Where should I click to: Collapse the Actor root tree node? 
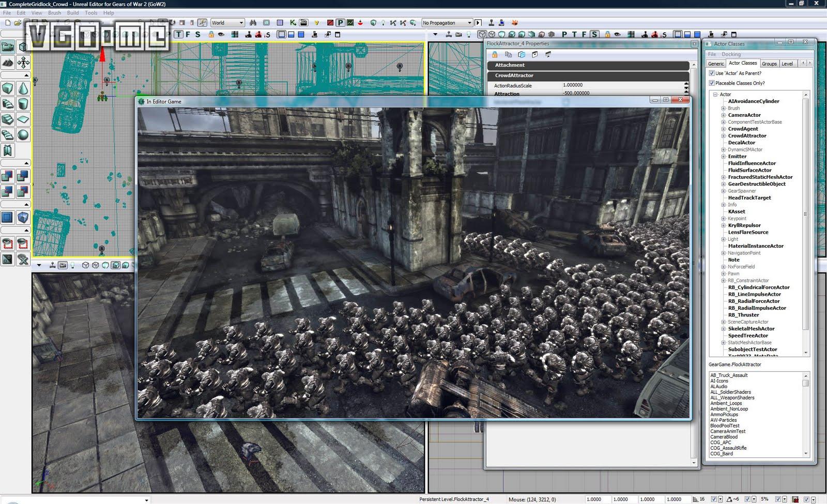(716, 95)
